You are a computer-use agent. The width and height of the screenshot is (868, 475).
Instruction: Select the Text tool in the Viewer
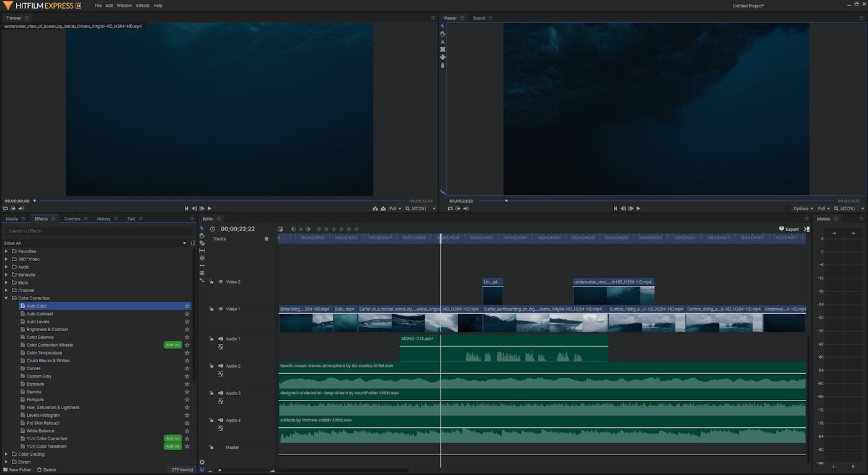click(443, 42)
